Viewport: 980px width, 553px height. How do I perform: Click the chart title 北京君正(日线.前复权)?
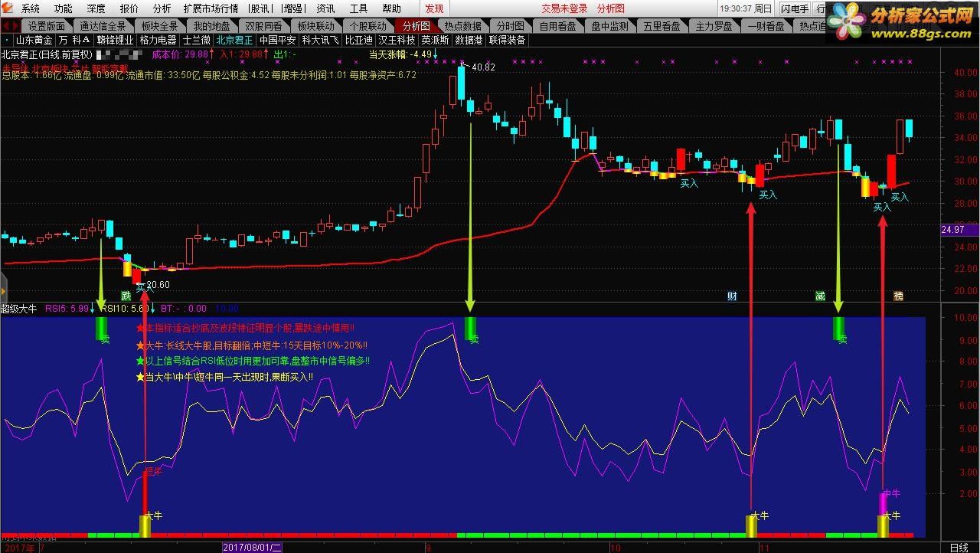pos(47,54)
